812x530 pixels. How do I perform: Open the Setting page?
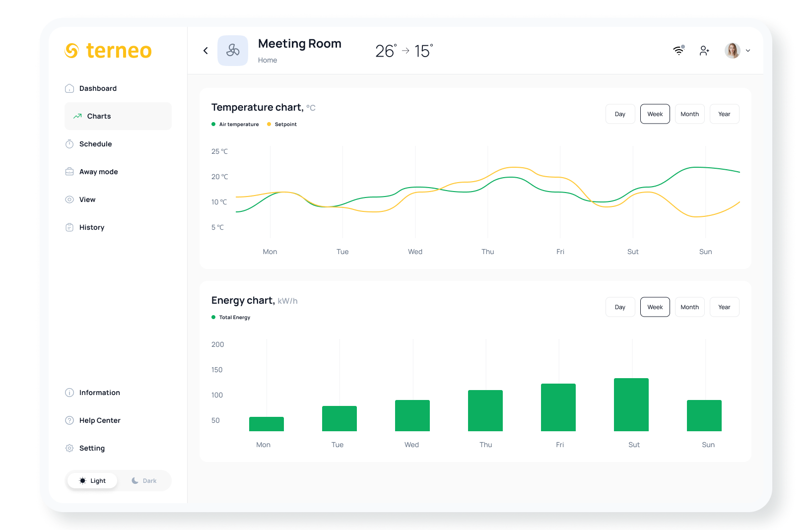pyautogui.click(x=92, y=448)
